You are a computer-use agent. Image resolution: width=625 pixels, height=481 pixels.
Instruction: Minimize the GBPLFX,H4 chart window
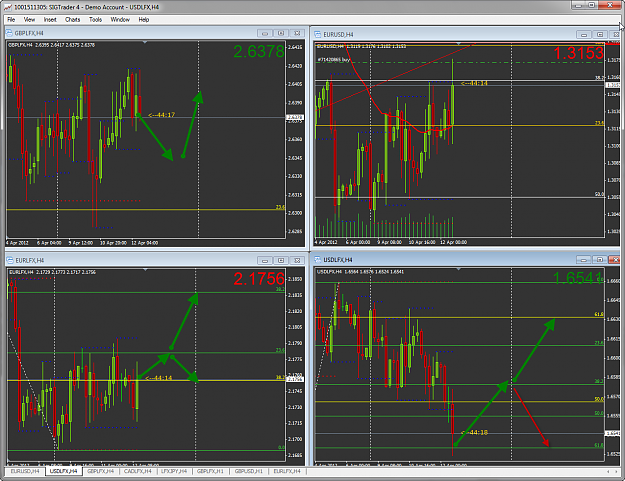click(x=265, y=33)
